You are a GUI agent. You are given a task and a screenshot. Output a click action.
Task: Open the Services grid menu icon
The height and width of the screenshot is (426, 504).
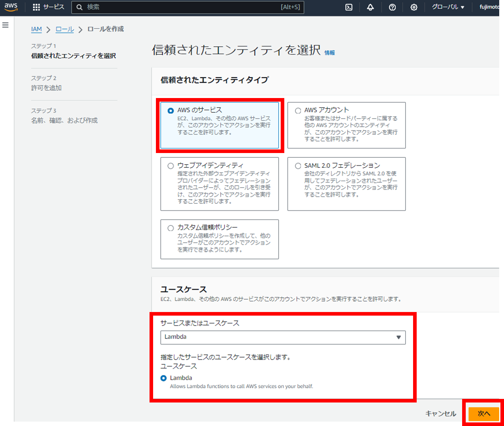click(36, 7)
